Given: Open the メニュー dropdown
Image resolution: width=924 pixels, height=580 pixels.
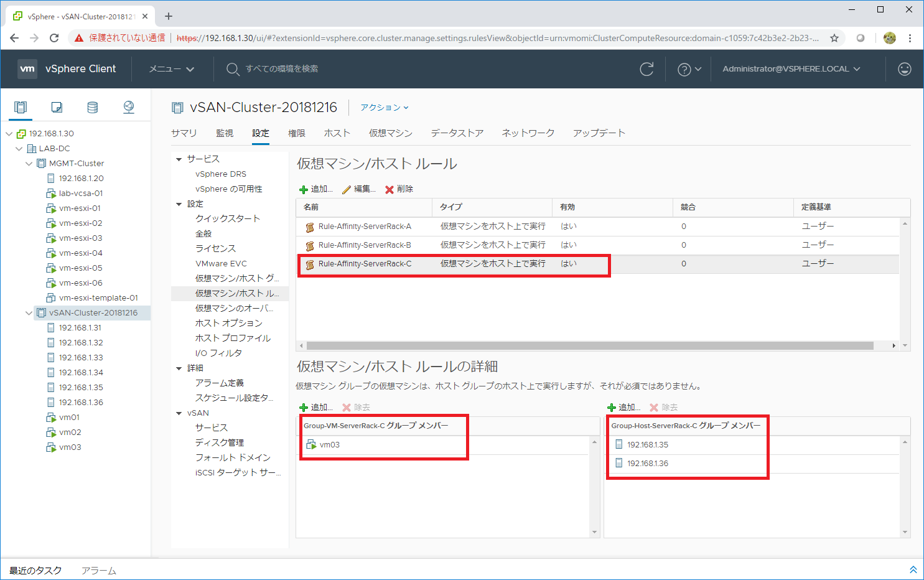Looking at the screenshot, I should tap(172, 69).
